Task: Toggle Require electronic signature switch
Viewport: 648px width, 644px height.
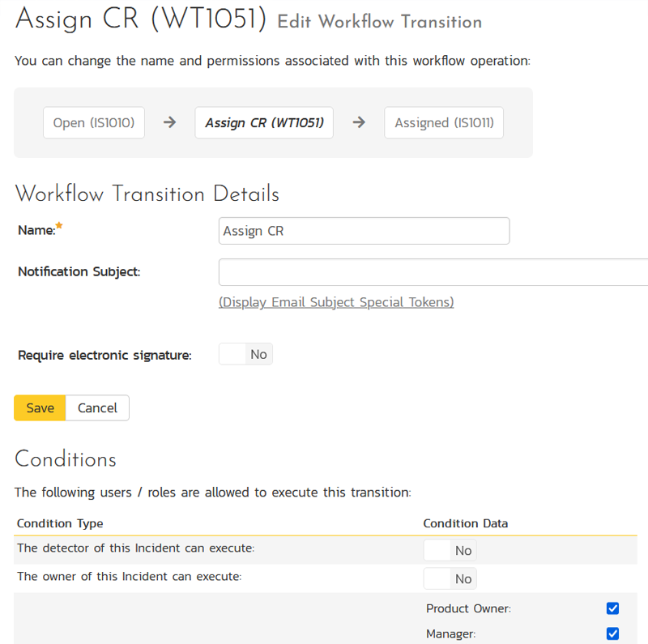Action: coord(245,354)
